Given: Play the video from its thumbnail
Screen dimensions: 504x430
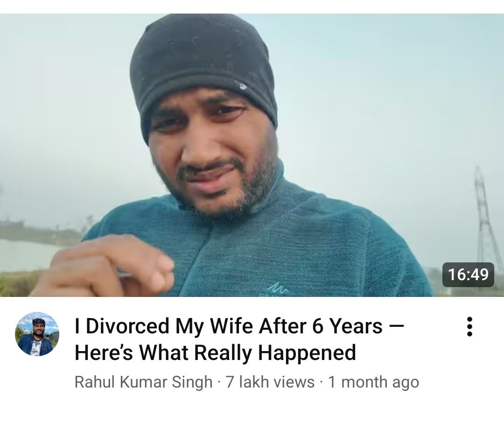Looking at the screenshot, I should click(x=252, y=155).
